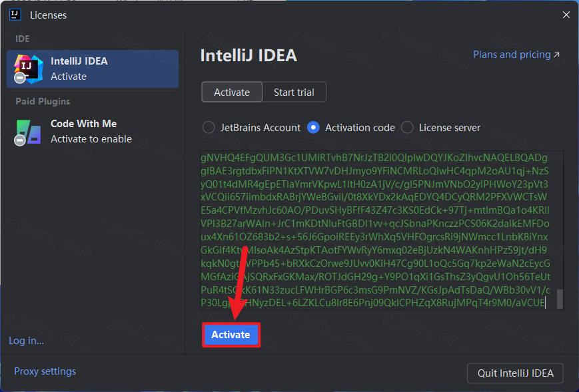Image resolution: width=579 pixels, height=392 pixels.
Task: Open the Plans and pricing link text
Action: (x=512, y=55)
